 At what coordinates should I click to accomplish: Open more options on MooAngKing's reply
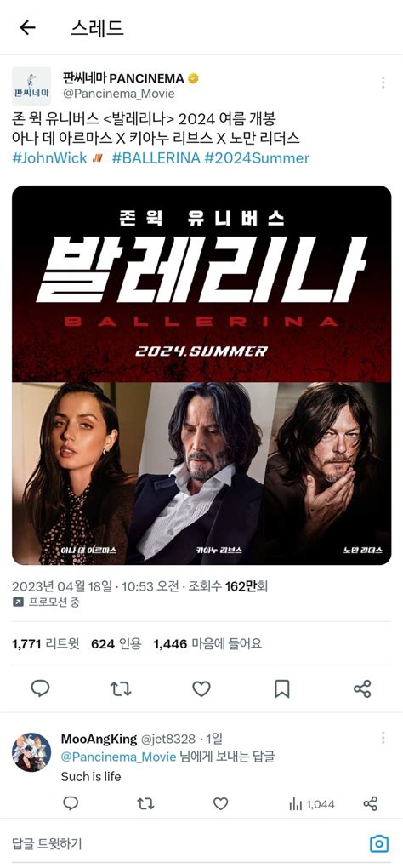point(383,738)
